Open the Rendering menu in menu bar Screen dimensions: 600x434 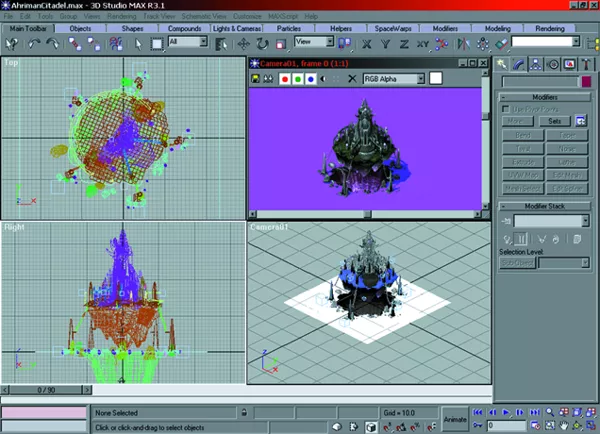tap(122, 16)
